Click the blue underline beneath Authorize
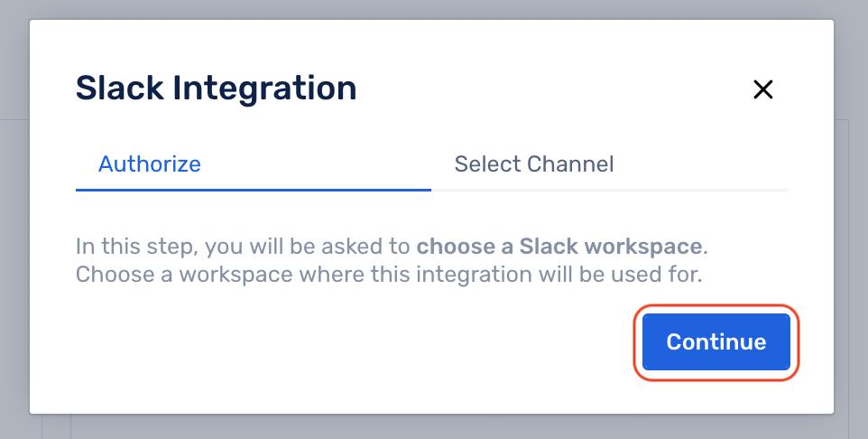The height and width of the screenshot is (439, 868). (254, 190)
